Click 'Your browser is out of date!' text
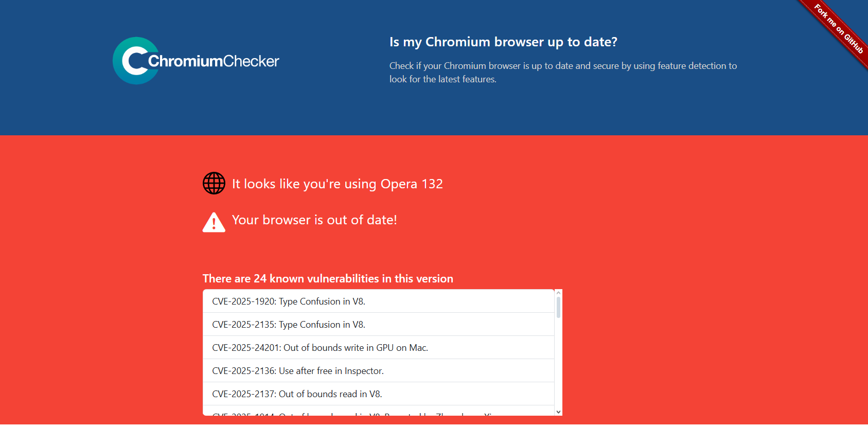 [x=314, y=220]
